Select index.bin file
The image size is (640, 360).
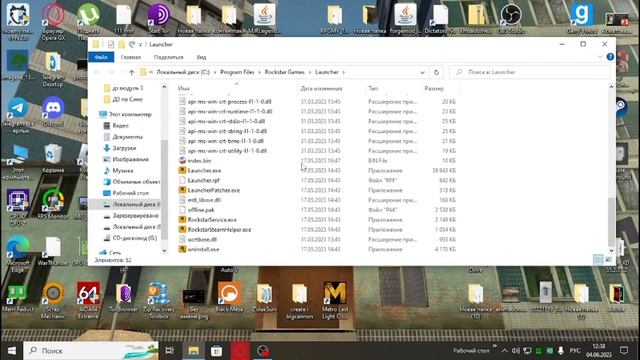(x=199, y=161)
